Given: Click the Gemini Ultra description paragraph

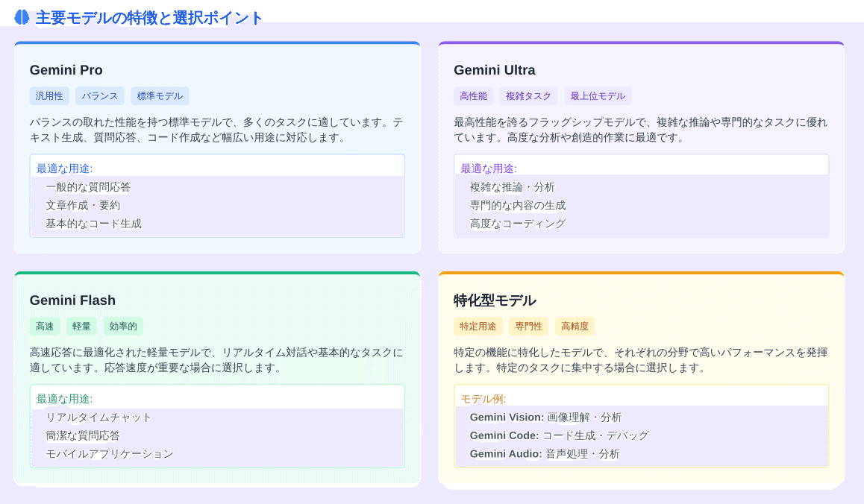Looking at the screenshot, I should [642, 130].
